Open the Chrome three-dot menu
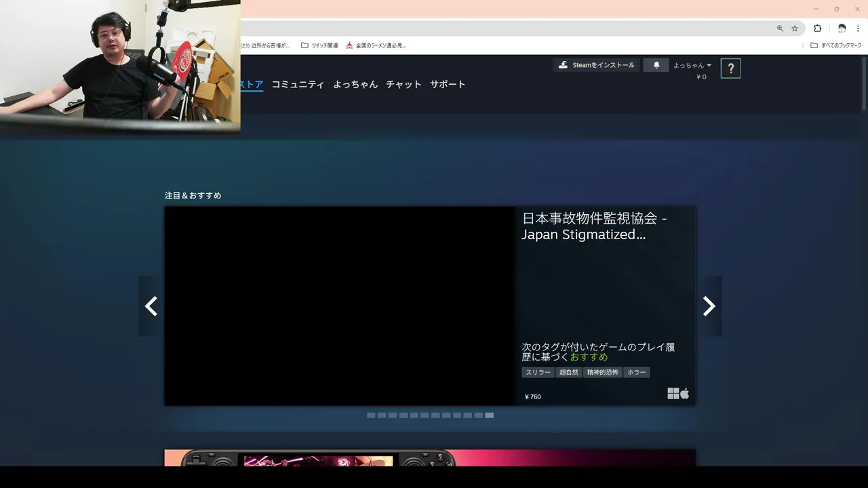The height and width of the screenshot is (488, 868). coord(858,28)
